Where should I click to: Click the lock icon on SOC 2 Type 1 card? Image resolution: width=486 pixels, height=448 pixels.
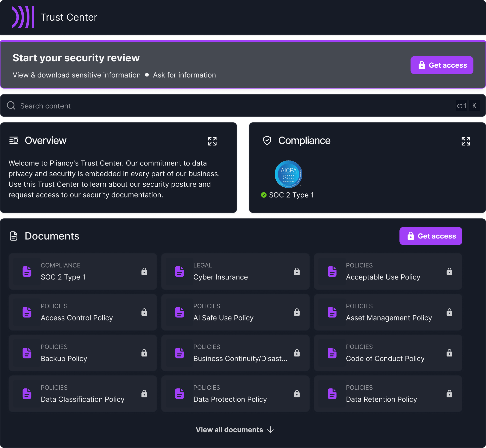tap(144, 271)
